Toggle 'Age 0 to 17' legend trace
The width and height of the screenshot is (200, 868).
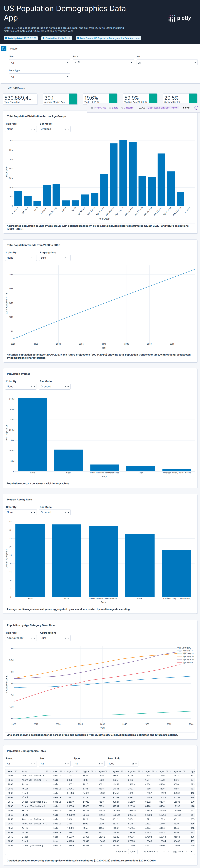[187, 651]
